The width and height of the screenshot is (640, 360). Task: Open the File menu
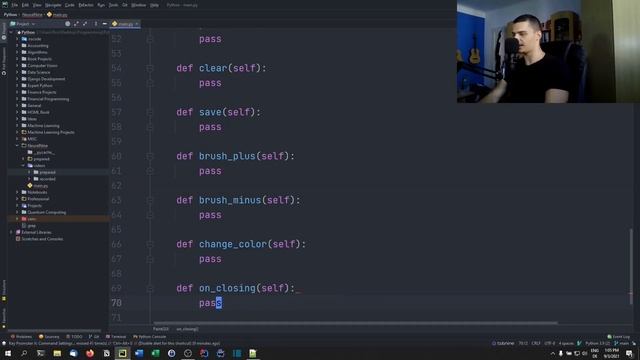[15, 5]
